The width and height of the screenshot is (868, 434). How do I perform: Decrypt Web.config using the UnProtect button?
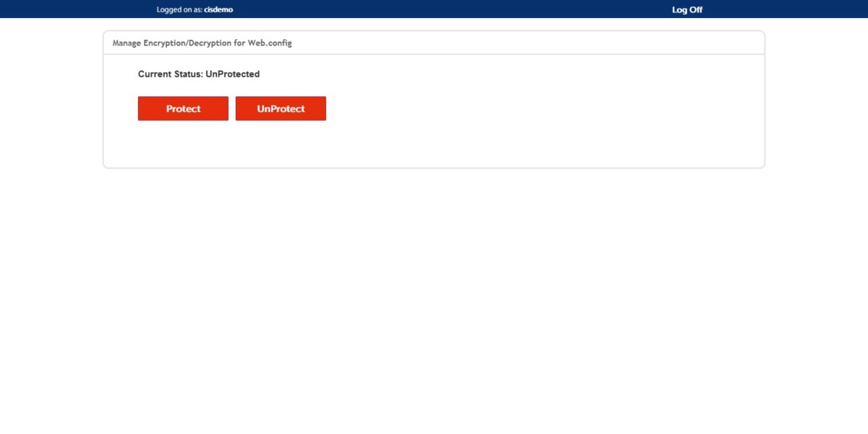281,108
